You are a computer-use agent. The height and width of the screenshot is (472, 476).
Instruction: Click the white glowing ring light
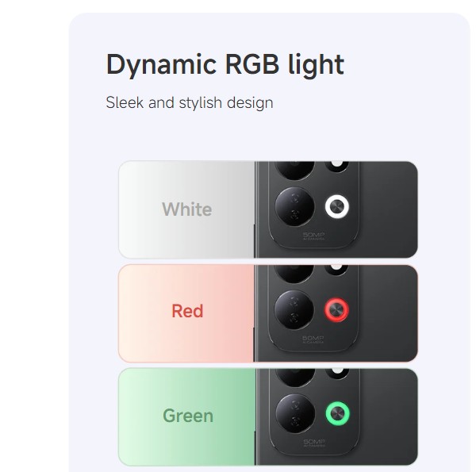[x=337, y=207]
